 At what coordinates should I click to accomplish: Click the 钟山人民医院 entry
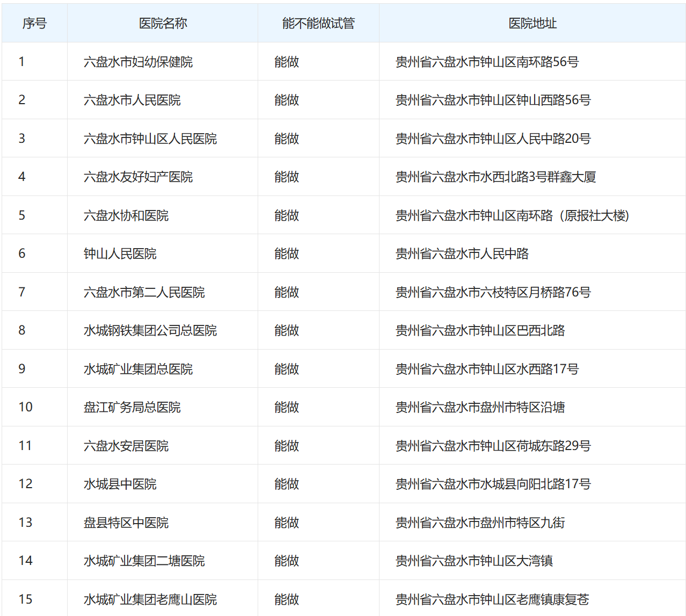120,253
